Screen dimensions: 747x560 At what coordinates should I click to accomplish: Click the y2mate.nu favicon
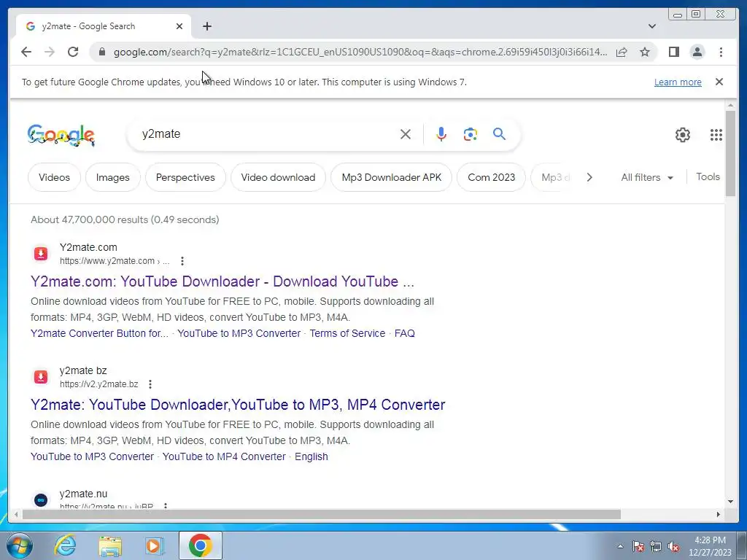coord(41,500)
